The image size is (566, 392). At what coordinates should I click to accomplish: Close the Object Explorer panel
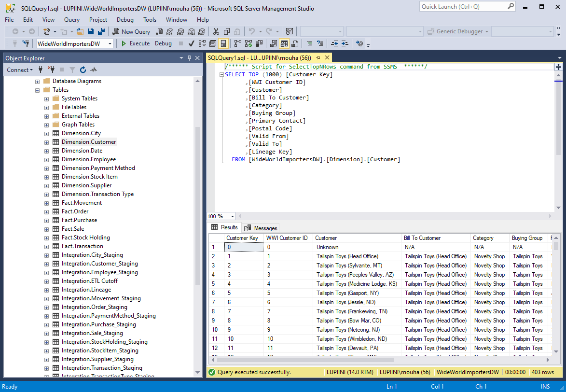click(x=197, y=58)
